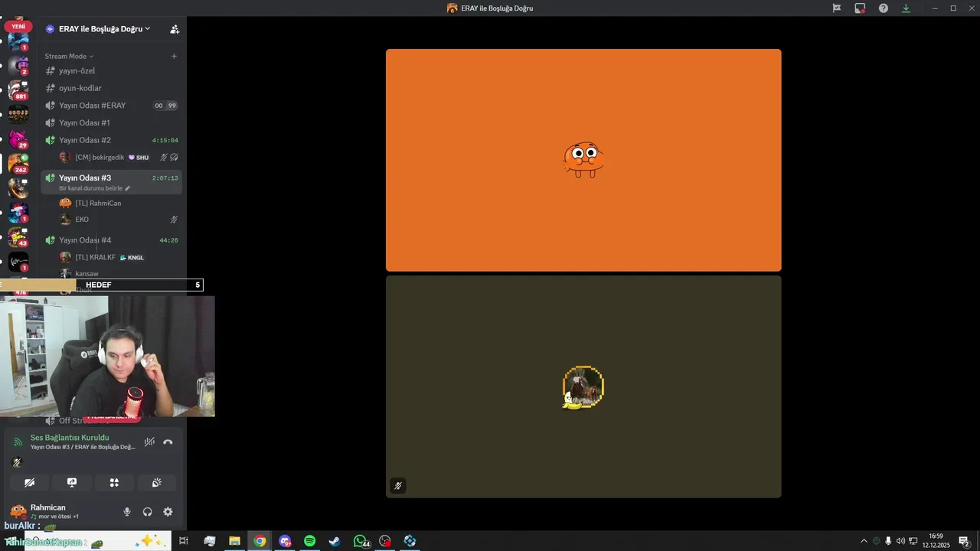Open the invite people icon beside server name
980x551 pixels.
pyautogui.click(x=175, y=29)
